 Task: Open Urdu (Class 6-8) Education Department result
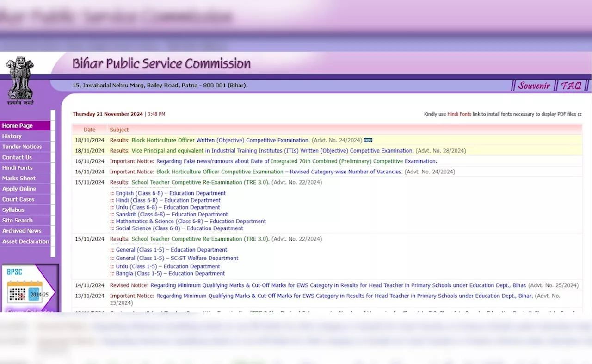click(168, 207)
